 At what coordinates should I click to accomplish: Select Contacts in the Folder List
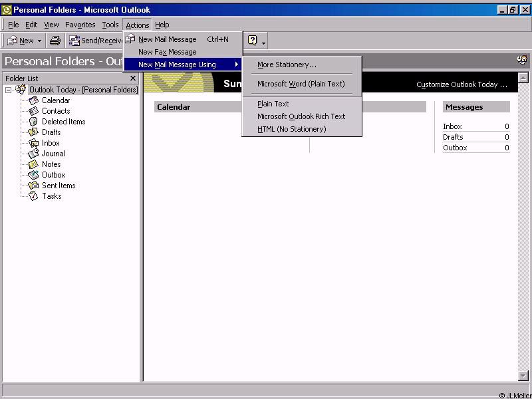pos(56,111)
